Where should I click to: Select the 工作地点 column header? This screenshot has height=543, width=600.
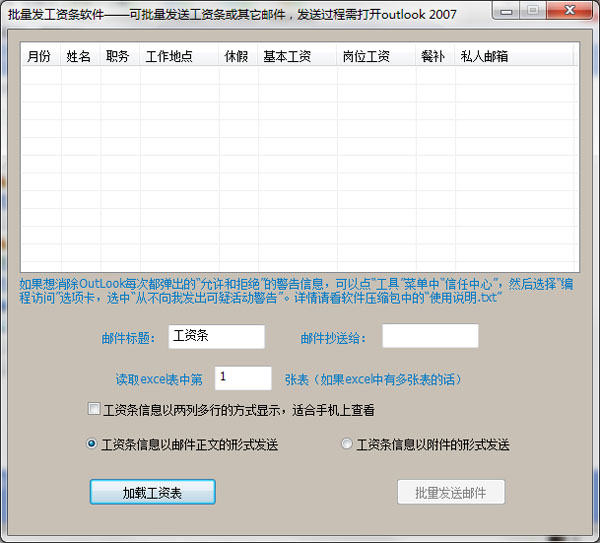pos(179,56)
